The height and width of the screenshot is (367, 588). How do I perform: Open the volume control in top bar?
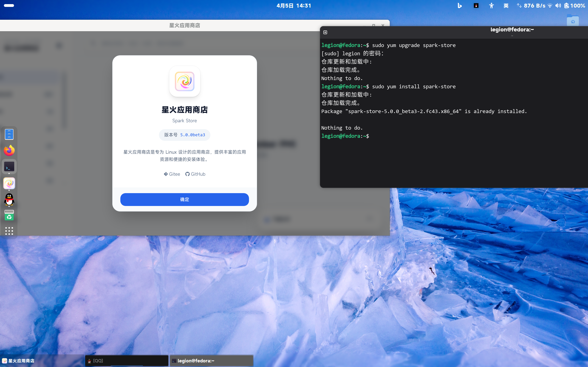(x=558, y=6)
